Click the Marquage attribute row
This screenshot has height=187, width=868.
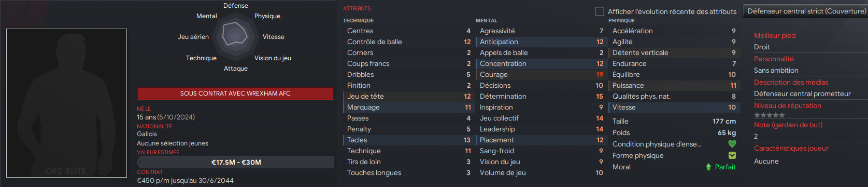[x=407, y=107]
